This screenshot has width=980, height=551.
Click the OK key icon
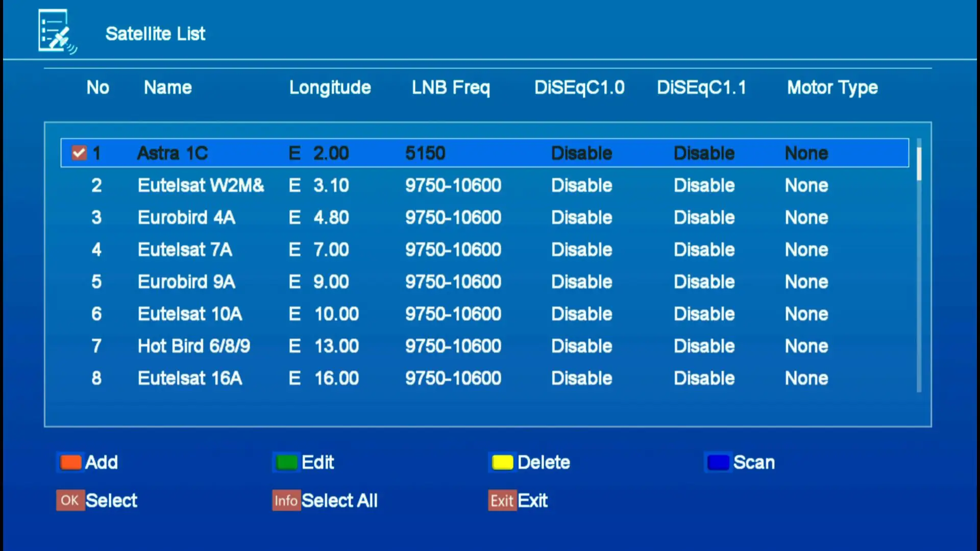[70, 500]
